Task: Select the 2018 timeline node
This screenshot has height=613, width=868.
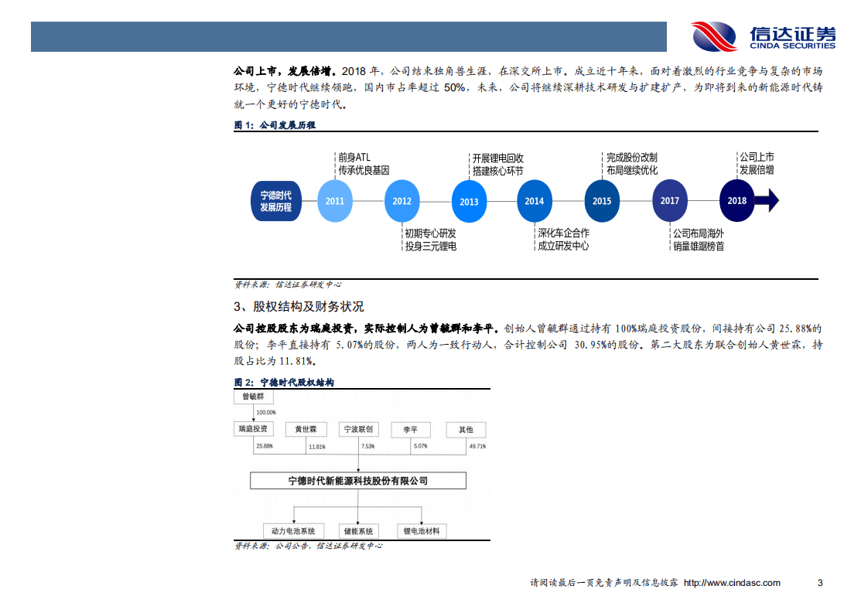Action: (736, 201)
